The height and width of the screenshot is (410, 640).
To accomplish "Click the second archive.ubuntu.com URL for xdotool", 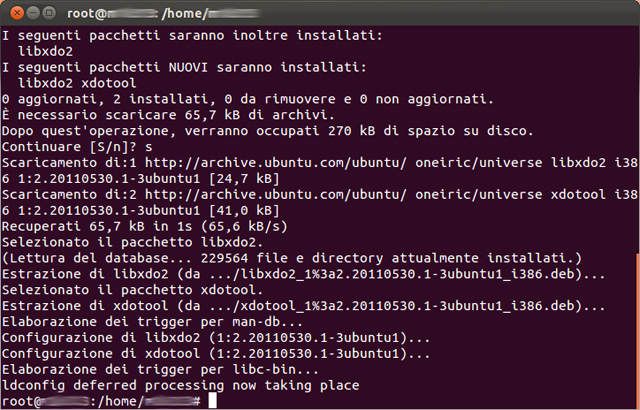I will (248, 194).
